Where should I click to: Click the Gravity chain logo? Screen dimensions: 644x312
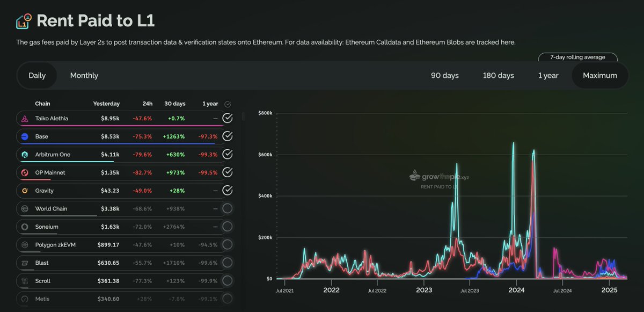(x=25, y=191)
